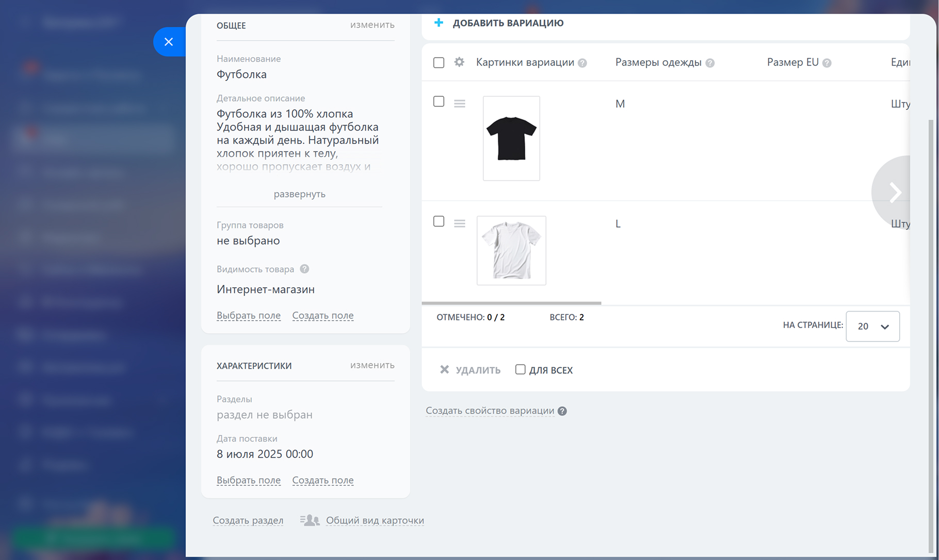
Task: Edit the ОБЩЕЕ section via изменить
Action: 373,25
